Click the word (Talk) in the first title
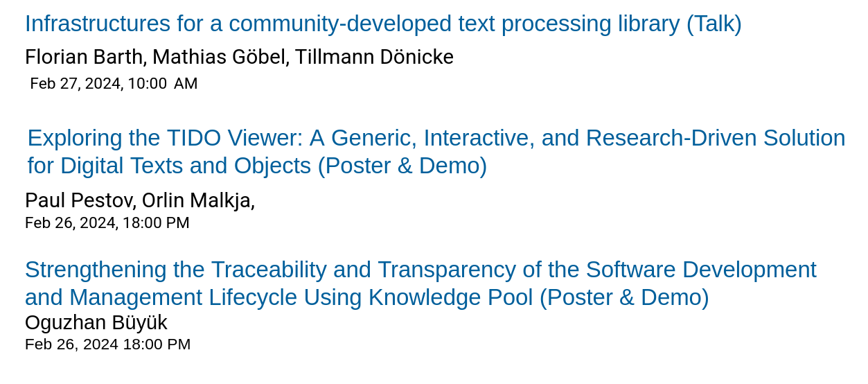Viewport: 868px width, 384px height. (714, 24)
